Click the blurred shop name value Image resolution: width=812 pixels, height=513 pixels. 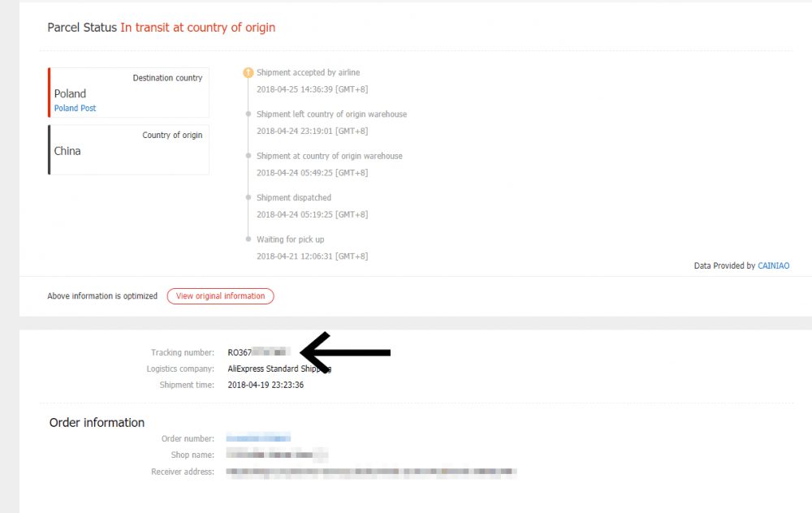tap(277, 455)
